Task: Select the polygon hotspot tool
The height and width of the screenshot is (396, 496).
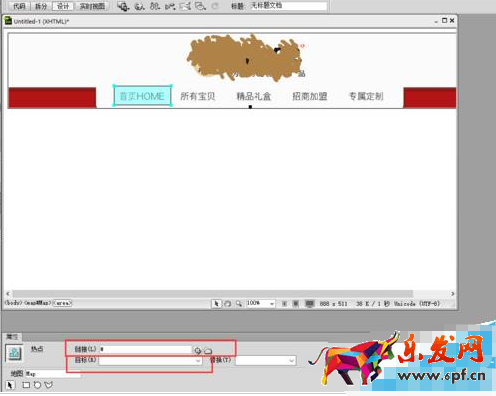Action: [x=49, y=385]
